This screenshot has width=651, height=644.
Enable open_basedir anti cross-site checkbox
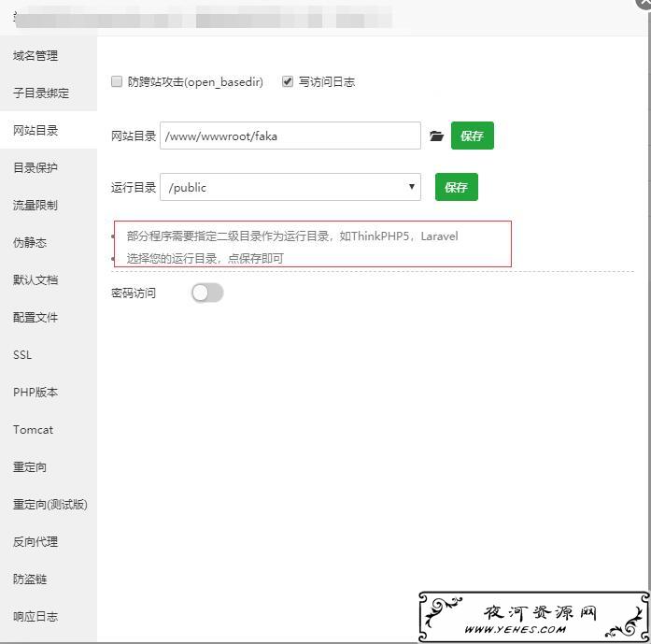(117, 81)
